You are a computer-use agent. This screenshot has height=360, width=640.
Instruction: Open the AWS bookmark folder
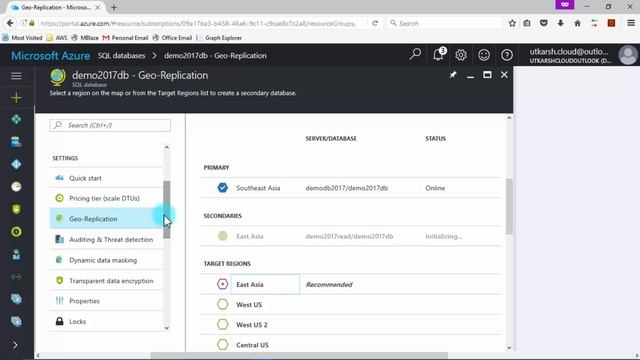[57, 38]
